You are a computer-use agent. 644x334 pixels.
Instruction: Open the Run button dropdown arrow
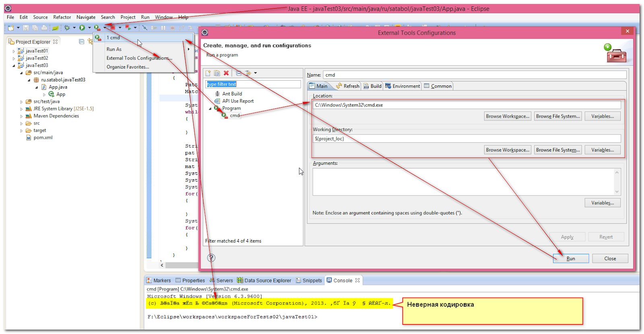coord(89,28)
